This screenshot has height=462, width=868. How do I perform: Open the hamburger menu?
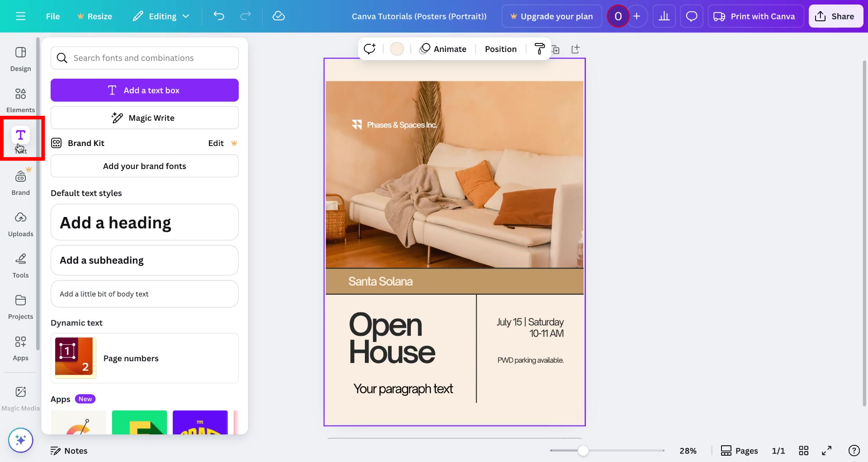[20, 16]
